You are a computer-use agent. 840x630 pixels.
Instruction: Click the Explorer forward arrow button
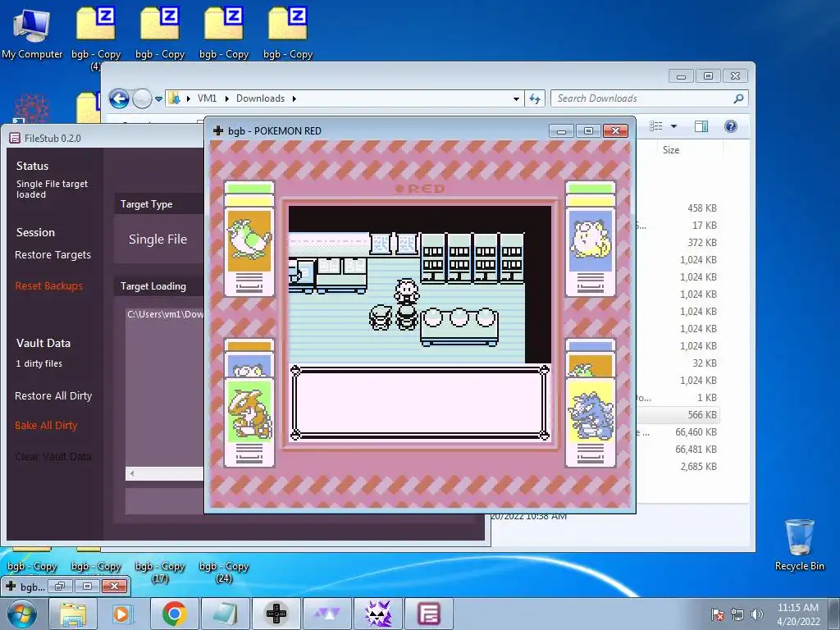(142, 98)
